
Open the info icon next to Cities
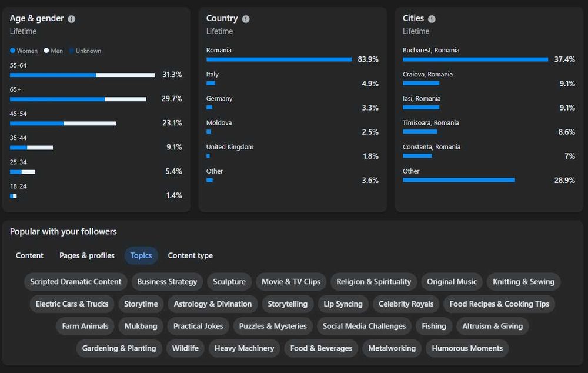tap(432, 19)
